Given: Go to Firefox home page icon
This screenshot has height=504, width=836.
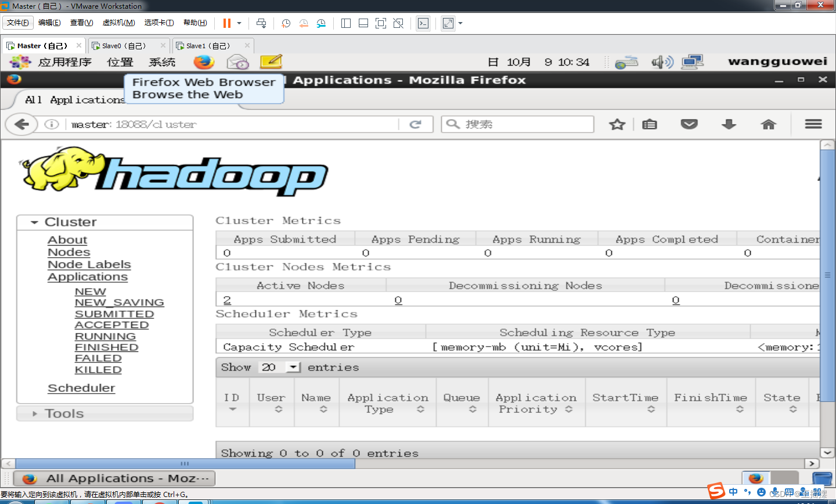Looking at the screenshot, I should click(768, 124).
